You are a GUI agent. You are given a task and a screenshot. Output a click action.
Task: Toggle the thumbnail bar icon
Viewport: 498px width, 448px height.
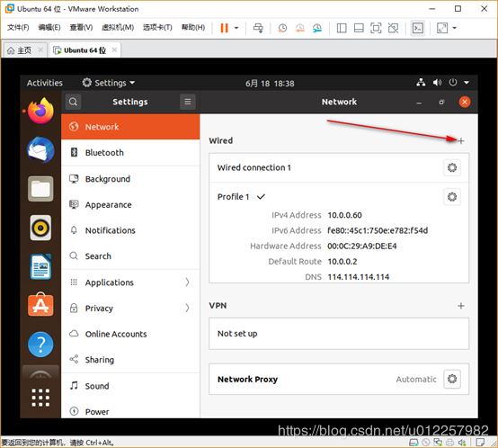click(359, 28)
